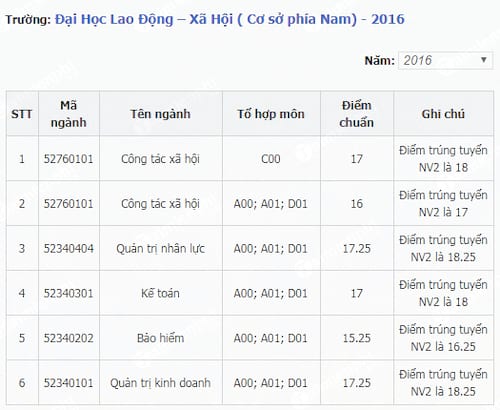500x410 pixels.
Task: Click the A00; A01; D01 cell in Bảo hiểm row
Action: point(271,338)
